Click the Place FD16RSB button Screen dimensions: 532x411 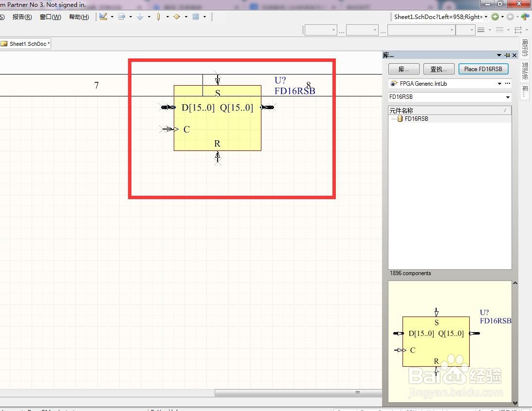tap(483, 69)
